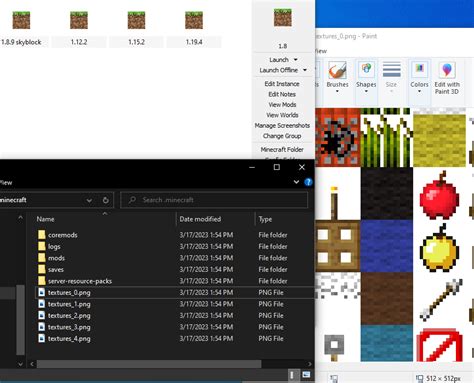
Task: Click the horizontal scrollbar in File Explorer
Action: point(149,364)
